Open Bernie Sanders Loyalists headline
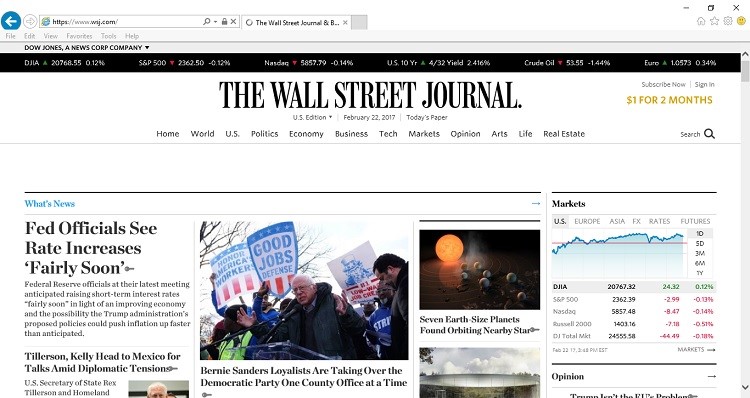Viewport: 750px width, 398px height. click(304, 376)
